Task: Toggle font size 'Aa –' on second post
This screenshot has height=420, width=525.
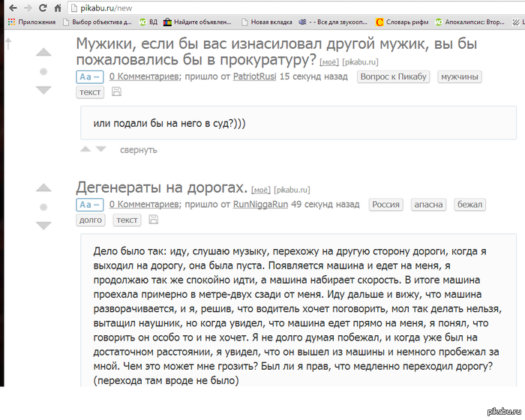Action: coord(88,204)
